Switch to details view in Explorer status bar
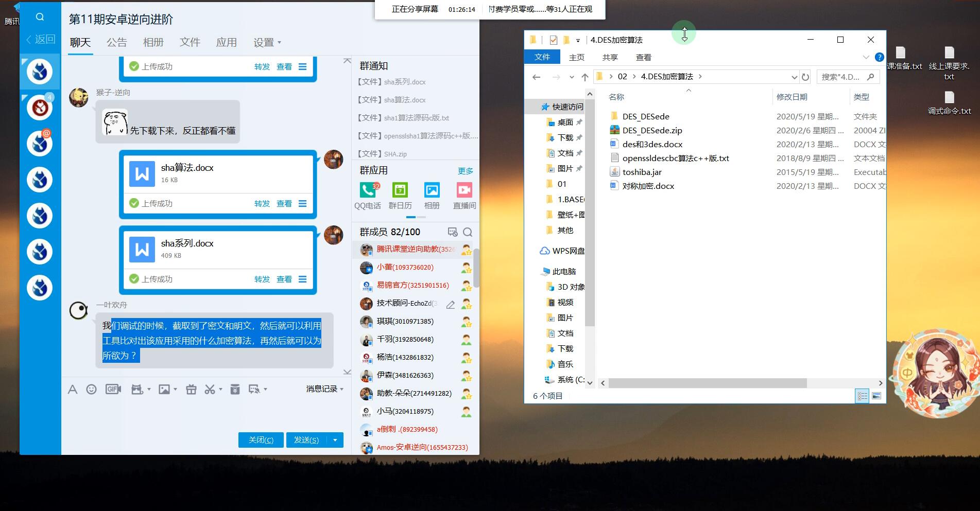This screenshot has height=511, width=980. point(862,396)
